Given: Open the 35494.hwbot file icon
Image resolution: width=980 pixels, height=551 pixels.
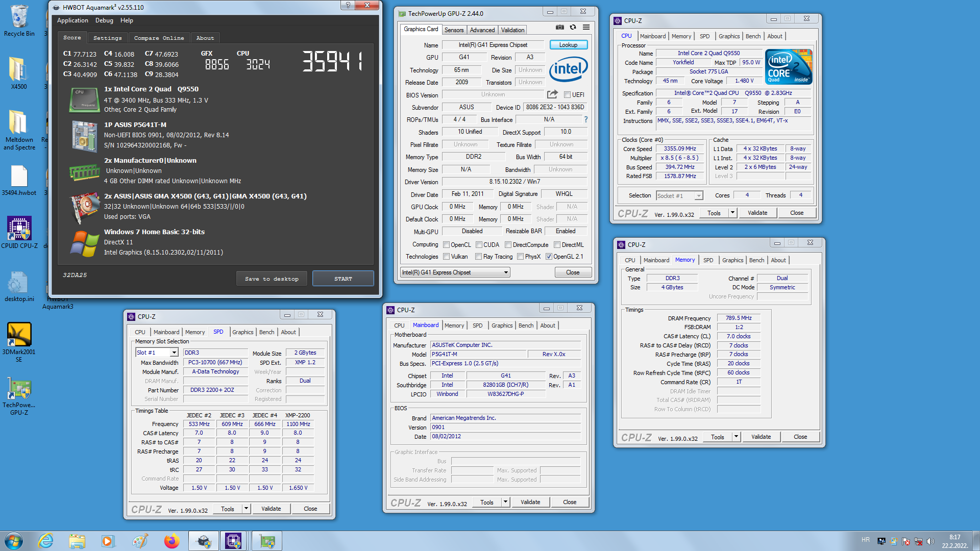Looking at the screenshot, I should click(x=19, y=180).
